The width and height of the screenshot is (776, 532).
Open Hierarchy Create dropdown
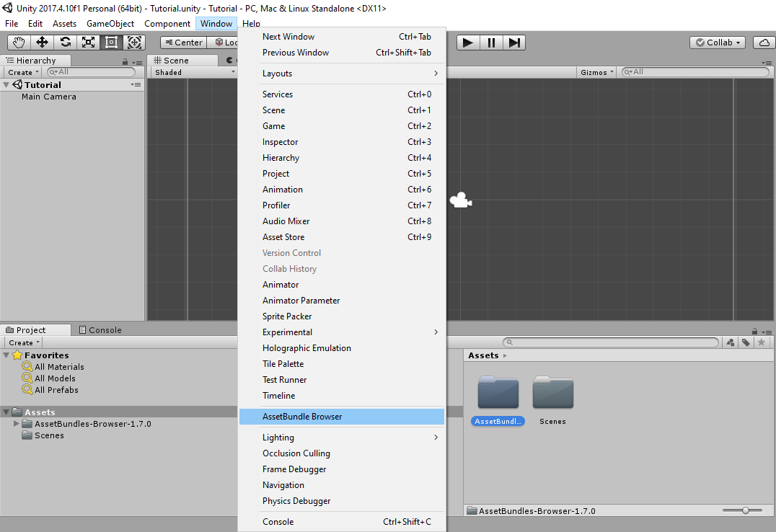[x=23, y=72]
